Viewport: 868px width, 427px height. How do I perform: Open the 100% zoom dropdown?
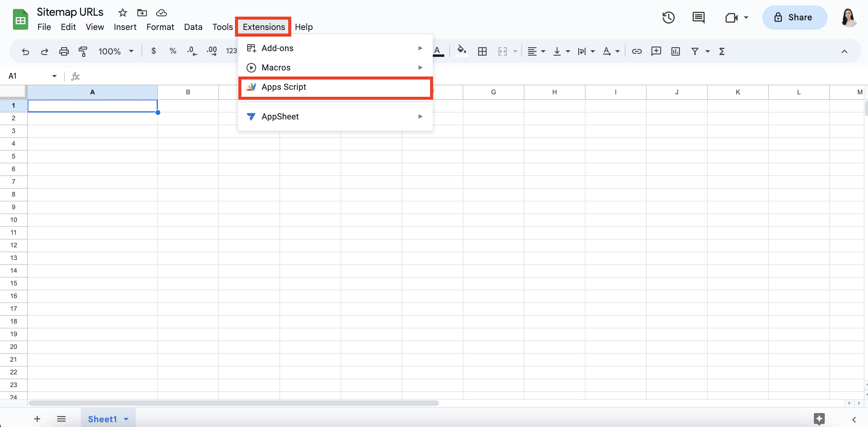point(116,52)
